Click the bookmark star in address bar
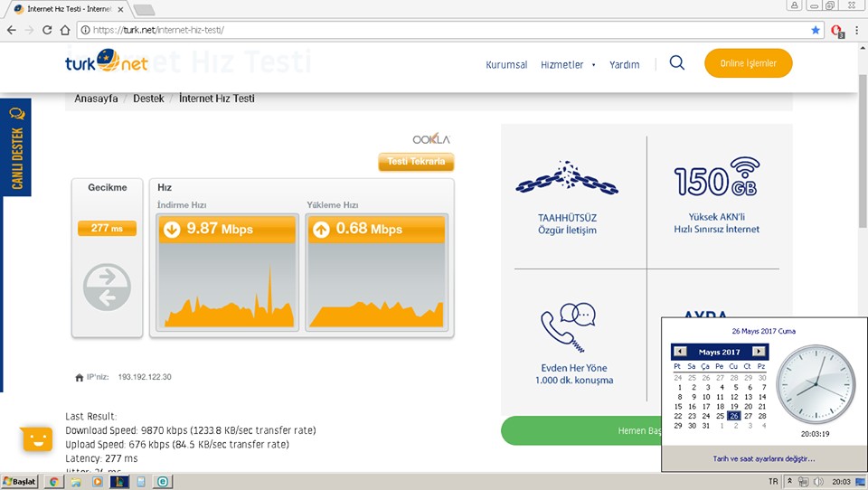The height and width of the screenshot is (490, 868). [815, 30]
